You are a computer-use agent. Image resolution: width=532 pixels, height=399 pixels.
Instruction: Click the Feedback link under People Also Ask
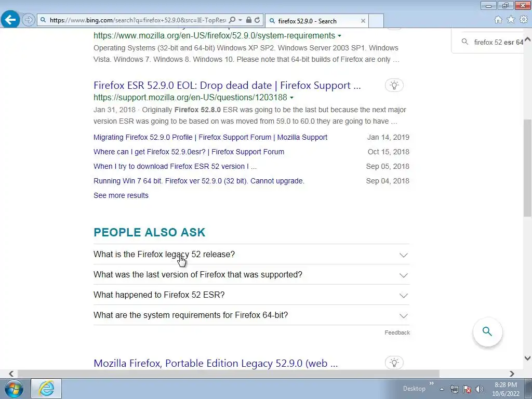coord(397,332)
